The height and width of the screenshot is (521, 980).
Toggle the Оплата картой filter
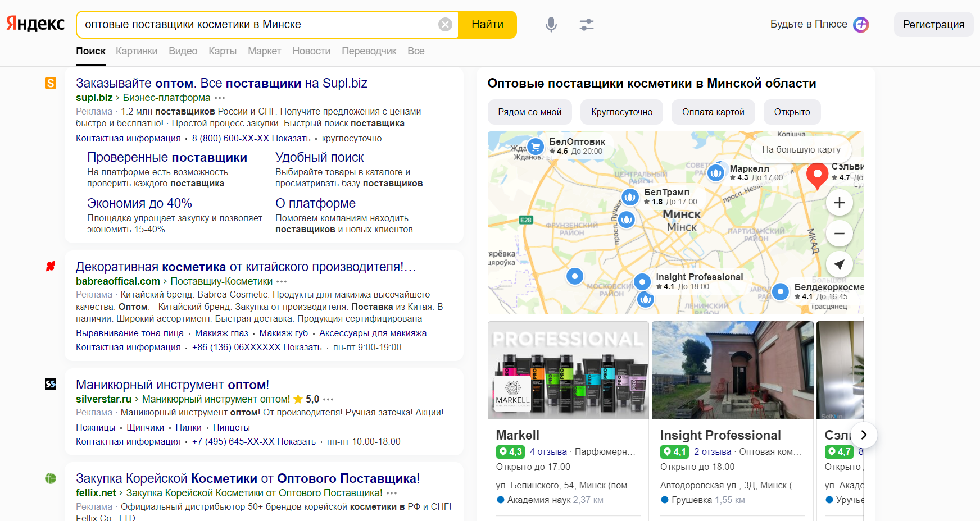tap(713, 112)
